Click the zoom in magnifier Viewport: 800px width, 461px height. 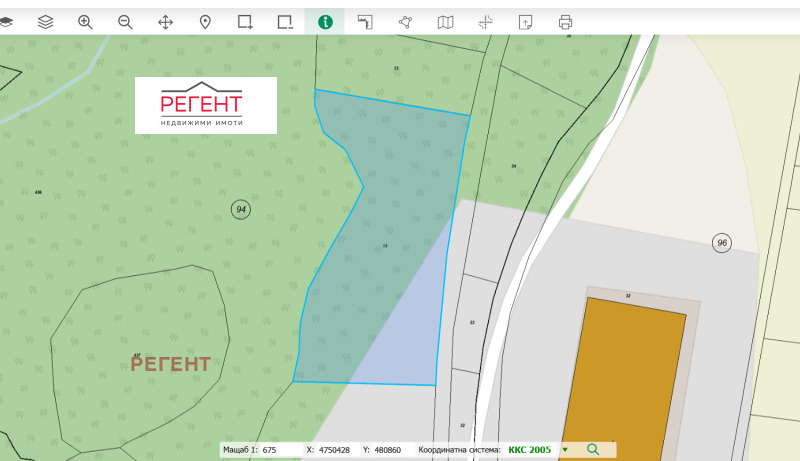(85, 21)
